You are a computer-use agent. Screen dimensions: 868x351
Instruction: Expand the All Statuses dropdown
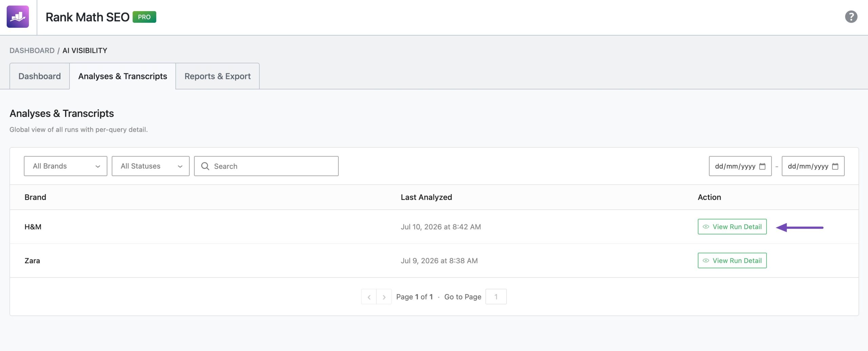(151, 166)
